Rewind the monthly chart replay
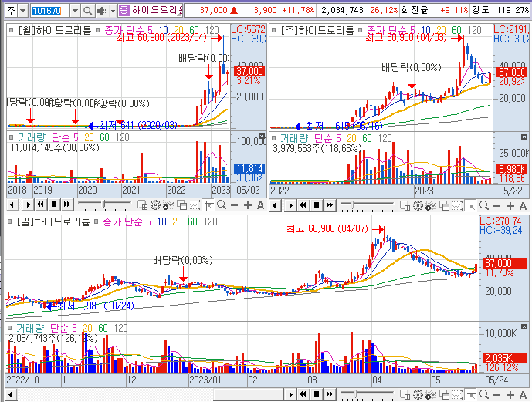 point(41,204)
